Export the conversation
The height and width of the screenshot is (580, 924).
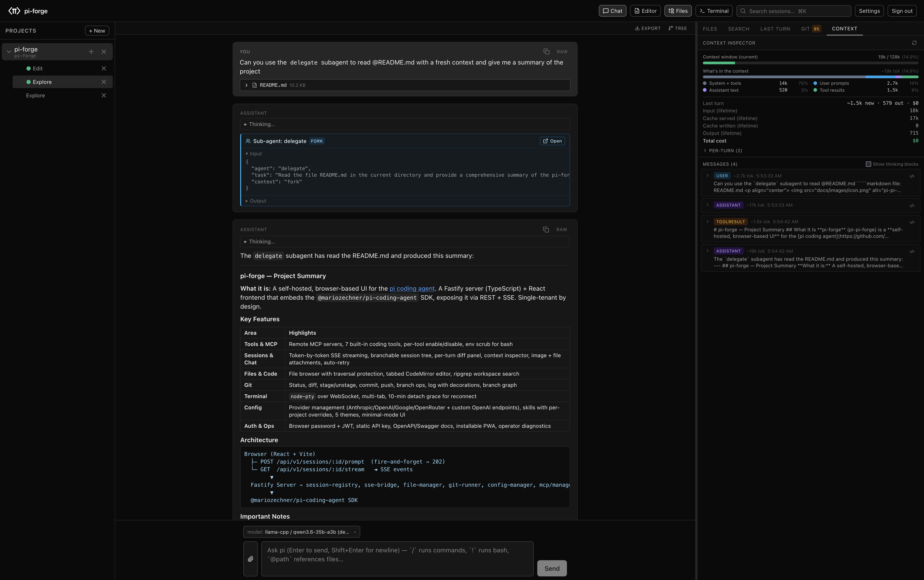coord(648,28)
